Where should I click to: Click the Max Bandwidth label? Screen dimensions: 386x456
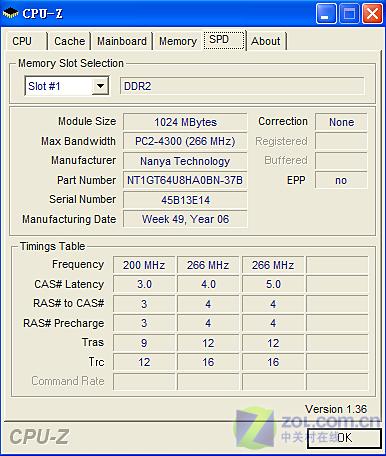click(78, 141)
